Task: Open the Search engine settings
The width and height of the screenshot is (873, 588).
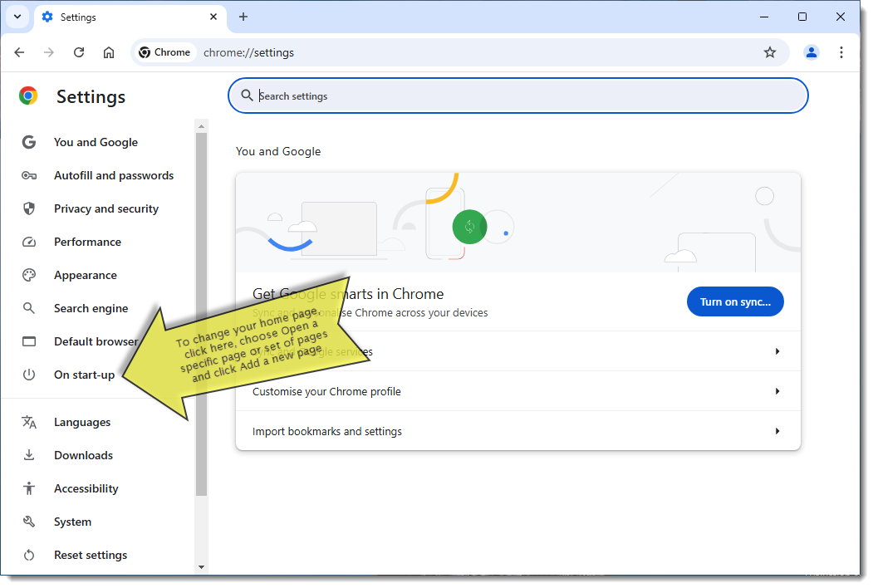Action: 92,308
